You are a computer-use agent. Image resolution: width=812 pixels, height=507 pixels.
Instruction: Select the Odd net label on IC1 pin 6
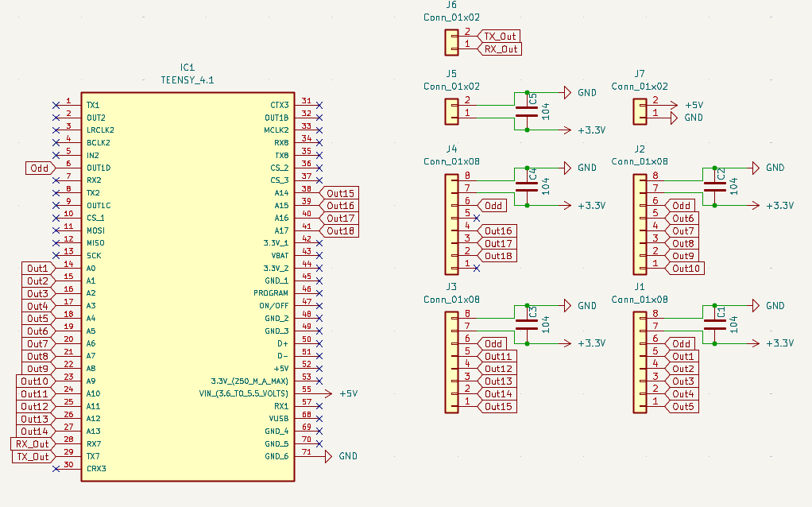[40, 168]
